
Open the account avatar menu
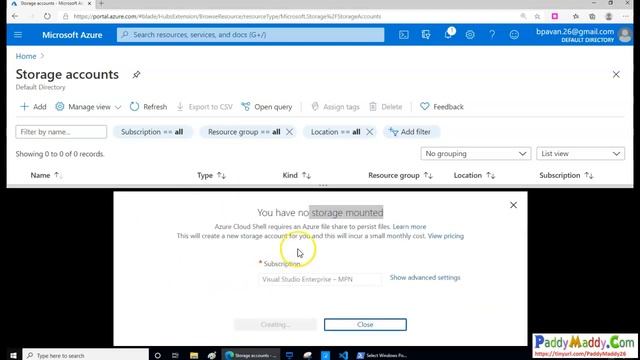coord(624,35)
